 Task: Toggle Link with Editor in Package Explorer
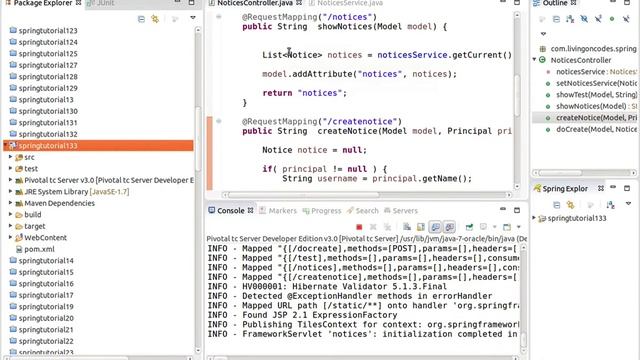pyautogui.click(x=155, y=19)
